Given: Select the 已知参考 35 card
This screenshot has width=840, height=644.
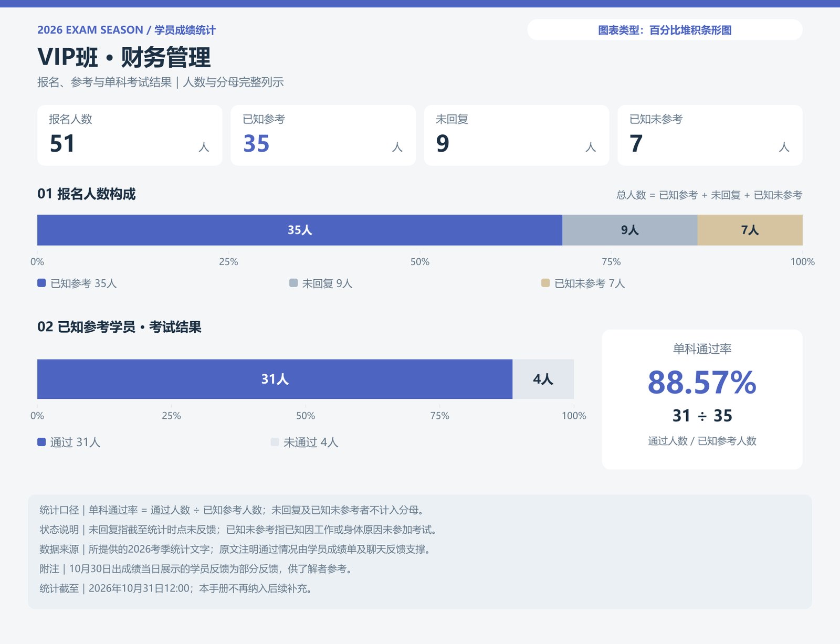Looking at the screenshot, I should (323, 135).
